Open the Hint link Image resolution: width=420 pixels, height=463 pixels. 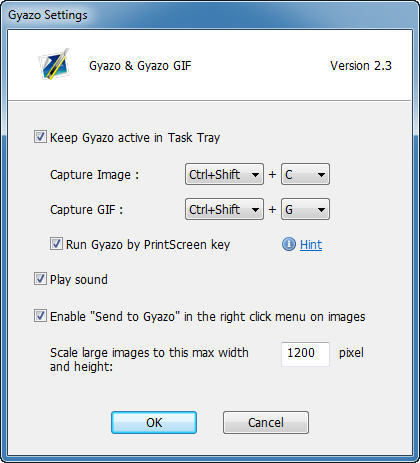pyautogui.click(x=311, y=245)
